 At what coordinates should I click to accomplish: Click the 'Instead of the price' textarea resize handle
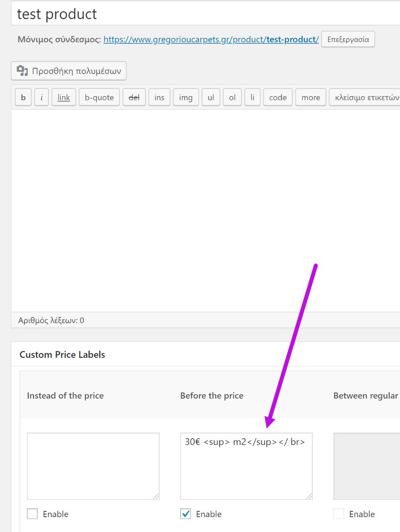156,496
